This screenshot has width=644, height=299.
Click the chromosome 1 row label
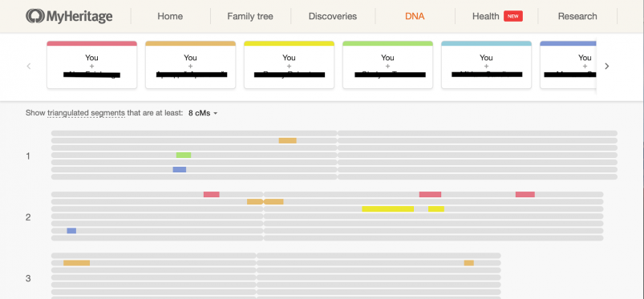[x=28, y=156]
